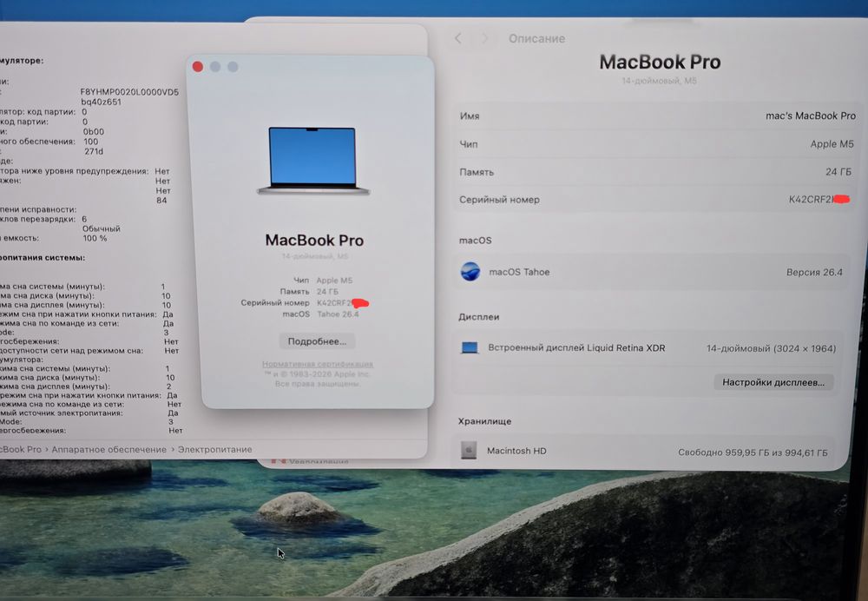Click the gray minimize button in About window
The height and width of the screenshot is (601, 868).
tap(215, 67)
